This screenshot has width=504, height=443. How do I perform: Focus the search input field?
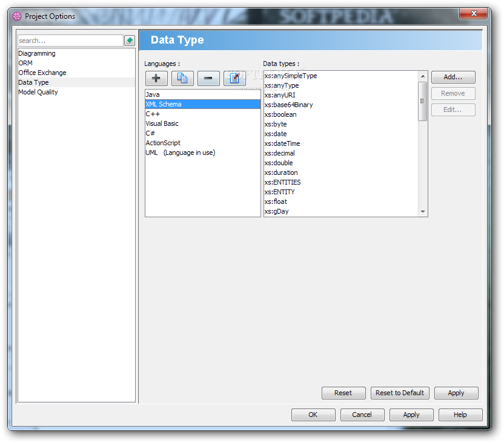(x=70, y=41)
